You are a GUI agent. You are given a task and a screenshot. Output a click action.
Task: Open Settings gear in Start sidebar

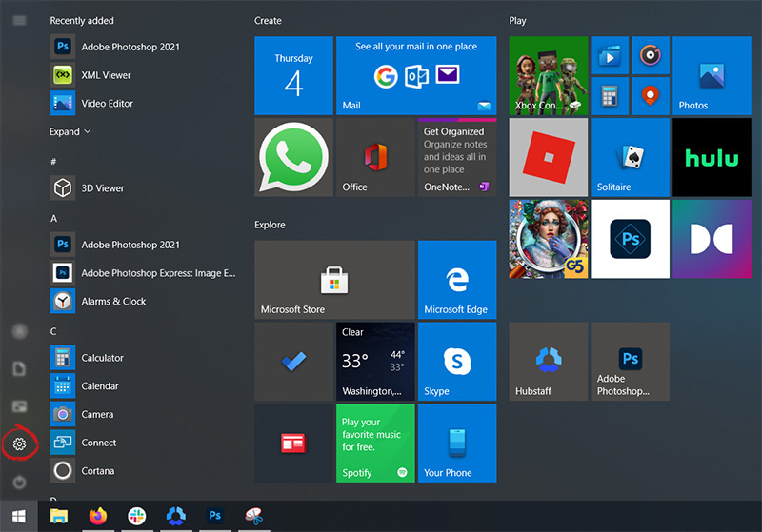[x=19, y=443]
